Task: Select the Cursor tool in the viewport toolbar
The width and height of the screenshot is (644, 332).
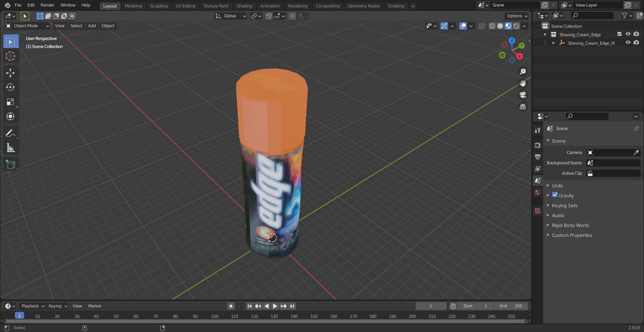Action: coord(10,56)
